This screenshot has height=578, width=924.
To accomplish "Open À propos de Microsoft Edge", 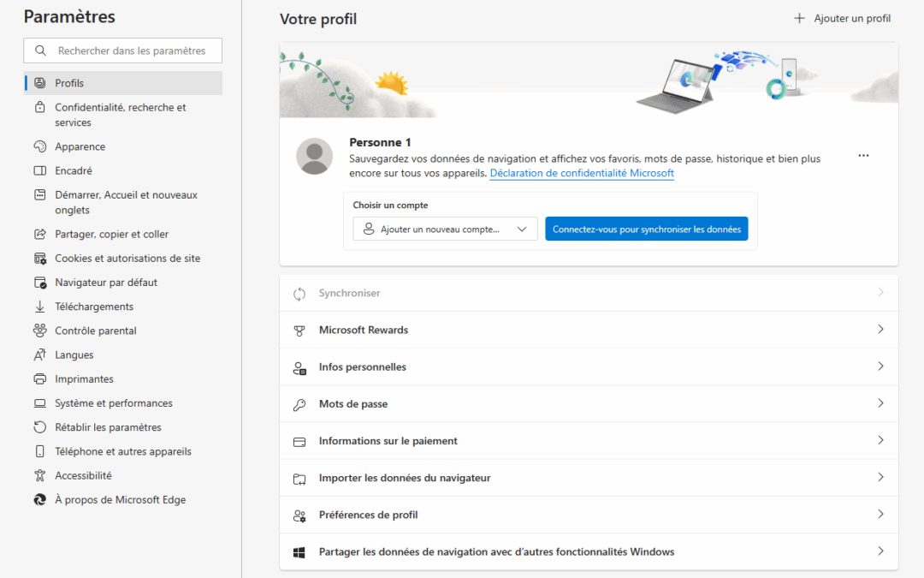I will pos(123,499).
